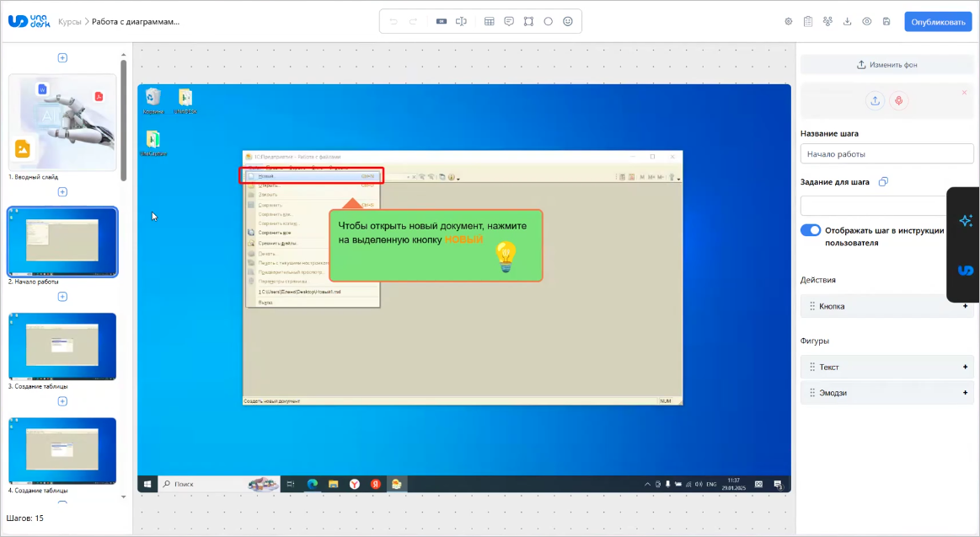This screenshot has width=980, height=537.
Task: Edit the Название шага field
Action: 886,153
